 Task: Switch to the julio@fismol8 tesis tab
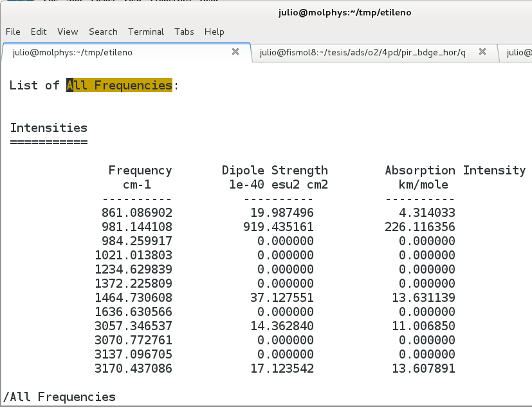click(x=362, y=52)
